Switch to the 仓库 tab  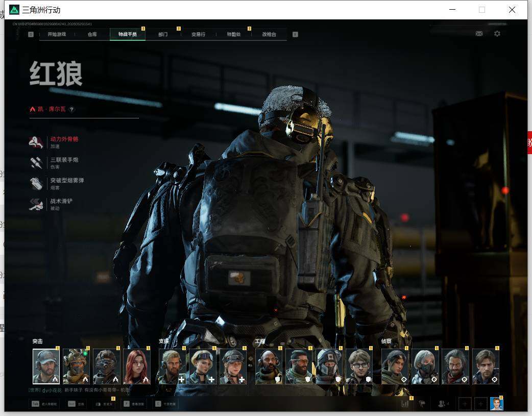tap(92, 34)
